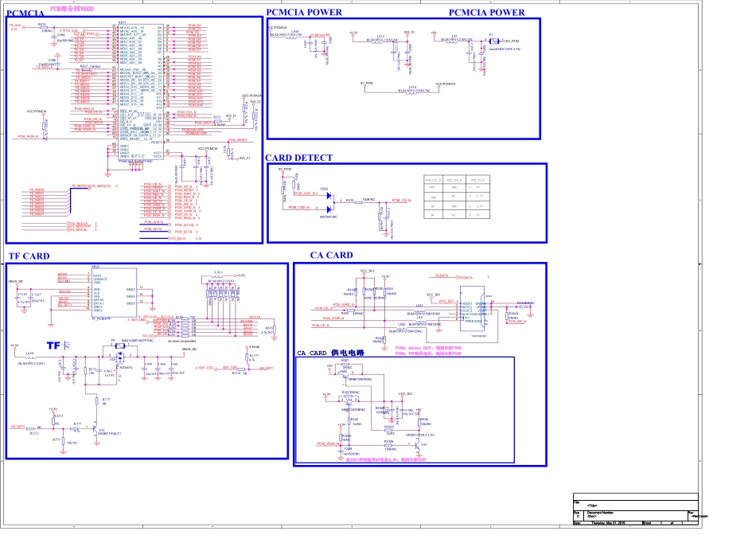Click the TS_CLK net label at XS11 input
The width and height of the screenshot is (756, 535).
pyautogui.click(x=14, y=26)
